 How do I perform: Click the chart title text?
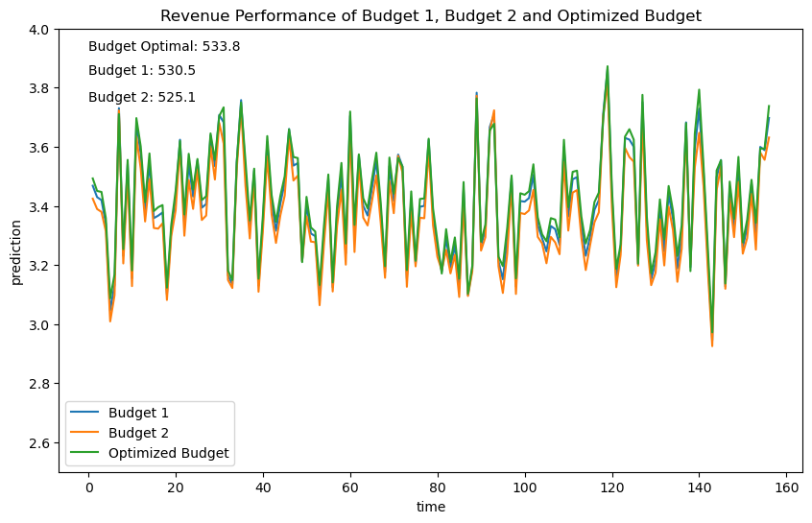pos(430,15)
